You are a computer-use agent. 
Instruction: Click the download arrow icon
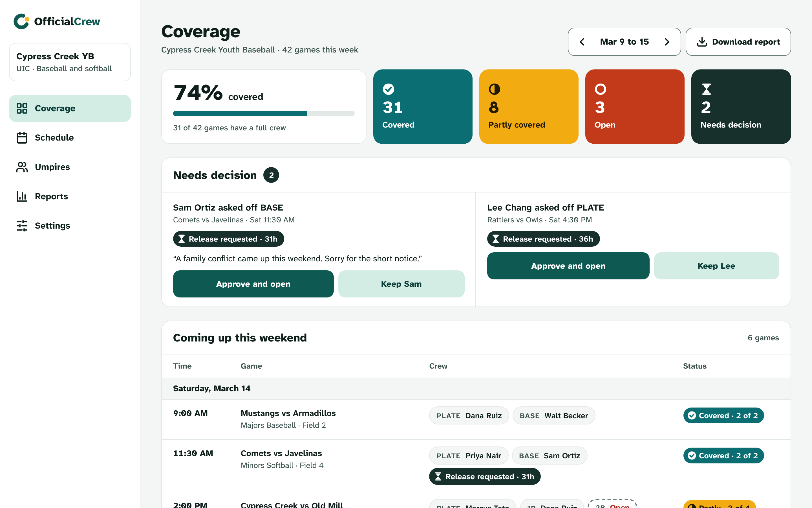tap(701, 42)
